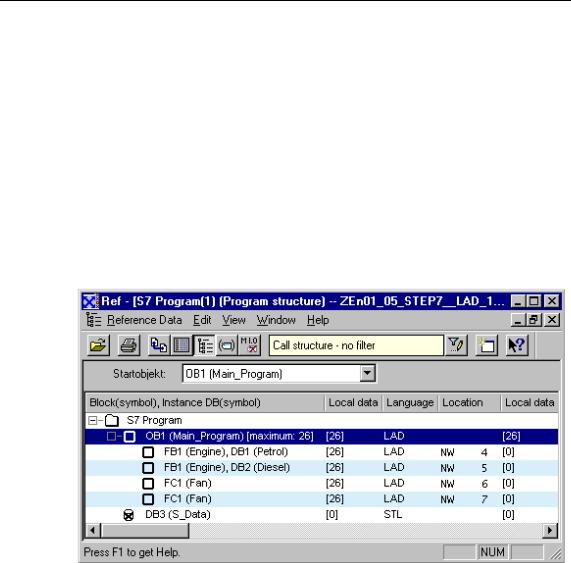Viewport: 571px width, 563px height.
Task: Collapse the OB1 (Main_Program) node
Action: (x=111, y=436)
